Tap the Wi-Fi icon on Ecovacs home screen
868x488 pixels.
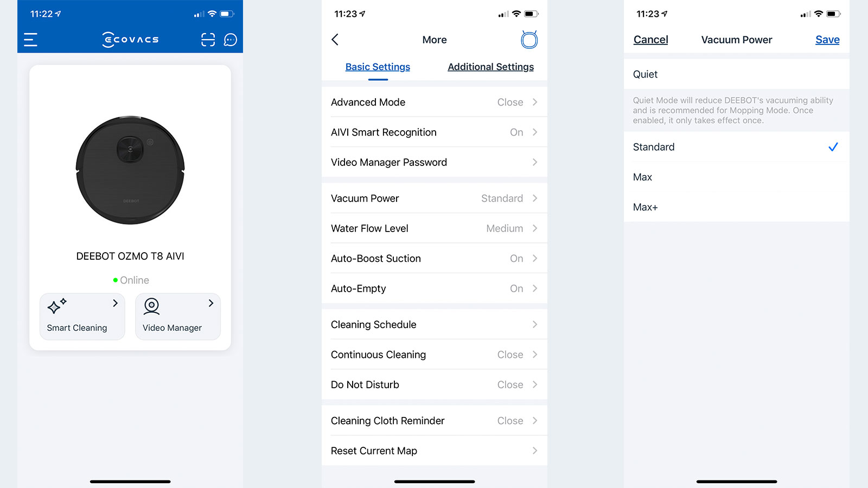tap(212, 14)
